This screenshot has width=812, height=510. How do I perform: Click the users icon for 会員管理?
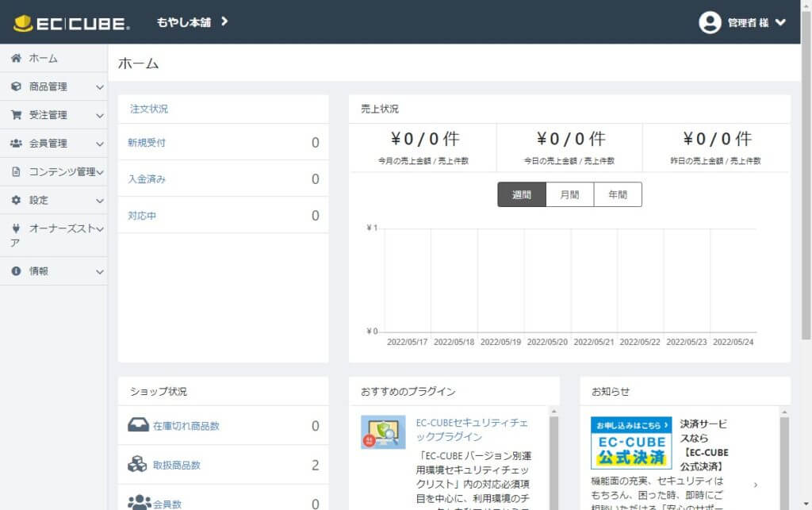(x=16, y=144)
